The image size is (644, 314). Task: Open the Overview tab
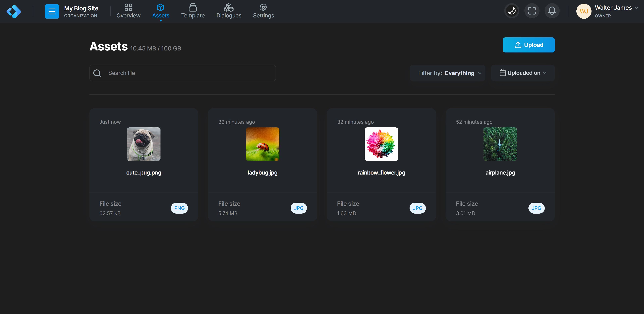tap(128, 11)
